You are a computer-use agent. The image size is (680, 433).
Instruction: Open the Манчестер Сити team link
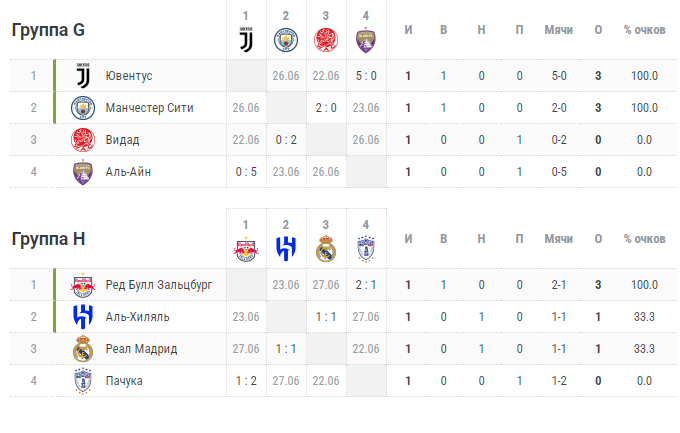150,108
